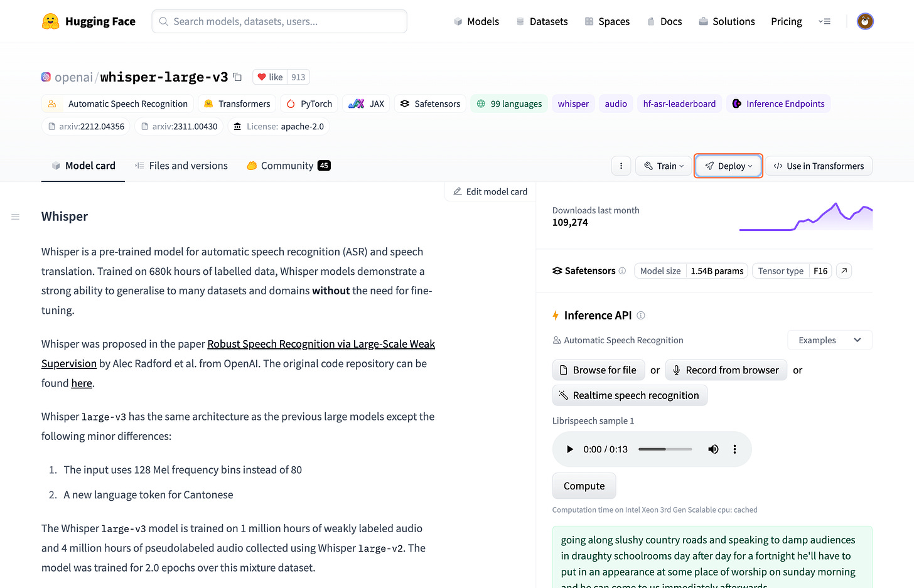Click the Inference Endpoints tag
914x588 pixels.
778,104
